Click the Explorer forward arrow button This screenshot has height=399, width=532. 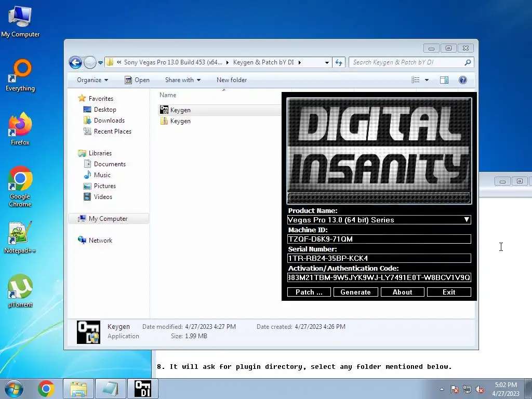point(90,62)
